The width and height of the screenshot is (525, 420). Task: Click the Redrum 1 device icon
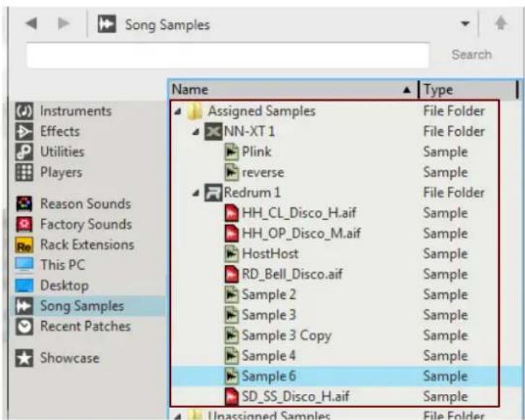[x=213, y=193]
